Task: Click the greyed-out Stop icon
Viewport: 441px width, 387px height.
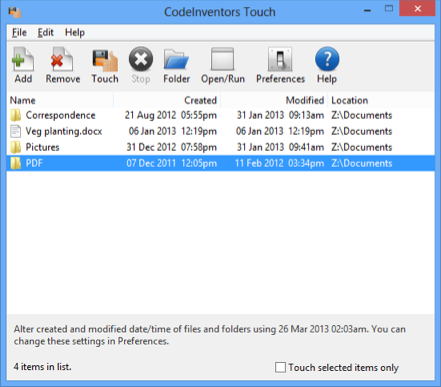Action: [141, 59]
